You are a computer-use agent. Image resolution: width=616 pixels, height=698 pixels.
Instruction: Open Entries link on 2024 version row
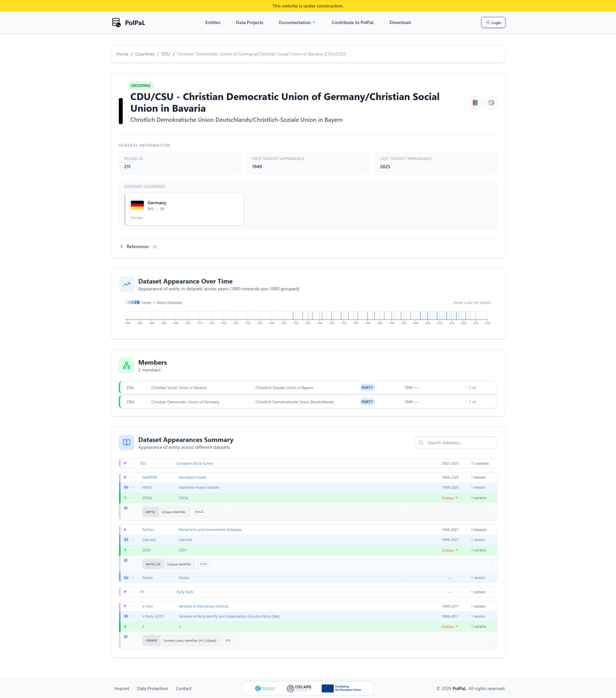(x=450, y=550)
